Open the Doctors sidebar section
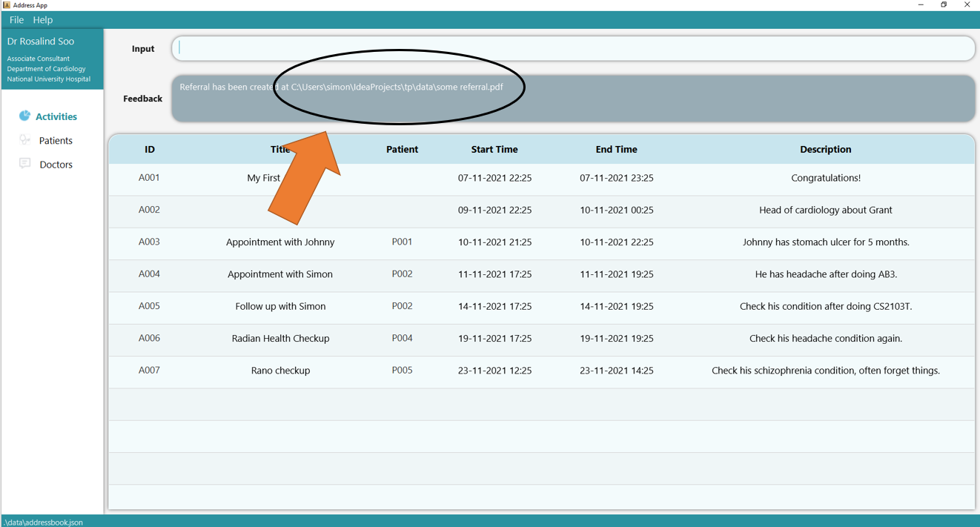Image resolution: width=980 pixels, height=527 pixels. click(56, 164)
